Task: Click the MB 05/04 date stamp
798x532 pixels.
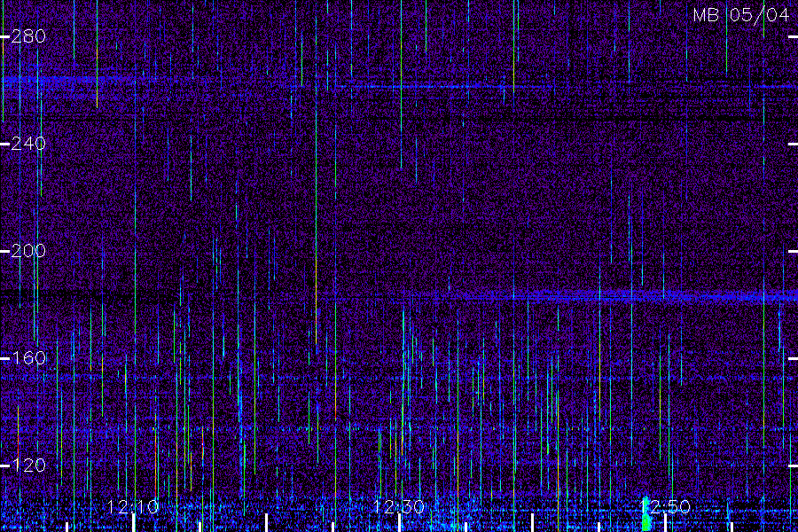Action: pyautogui.click(x=741, y=15)
